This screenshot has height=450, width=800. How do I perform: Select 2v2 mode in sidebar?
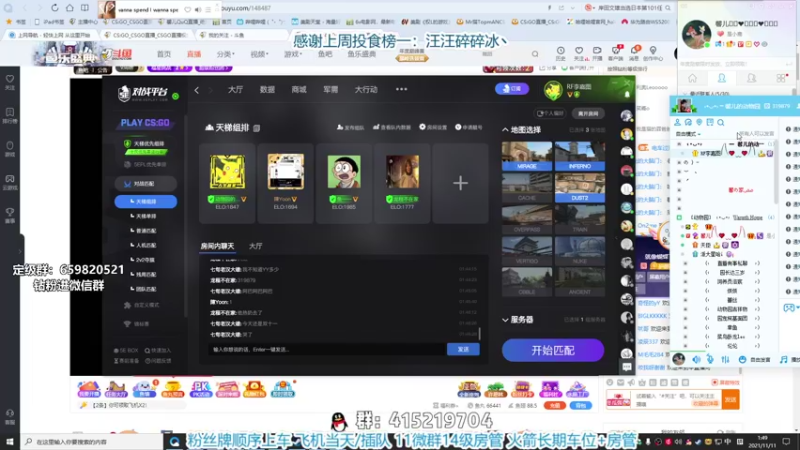(x=145, y=260)
